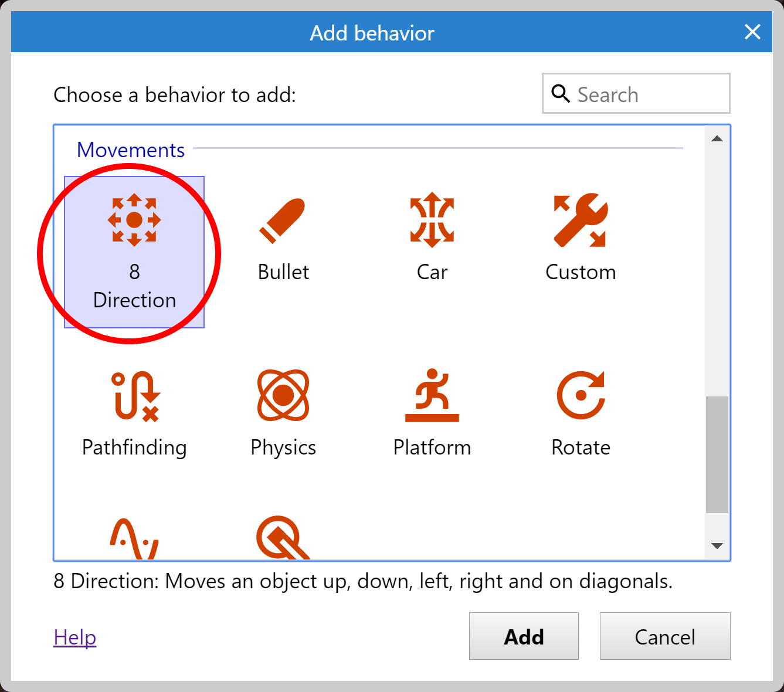The width and height of the screenshot is (784, 692).
Task: Open the Help documentation link
Action: tap(74, 637)
